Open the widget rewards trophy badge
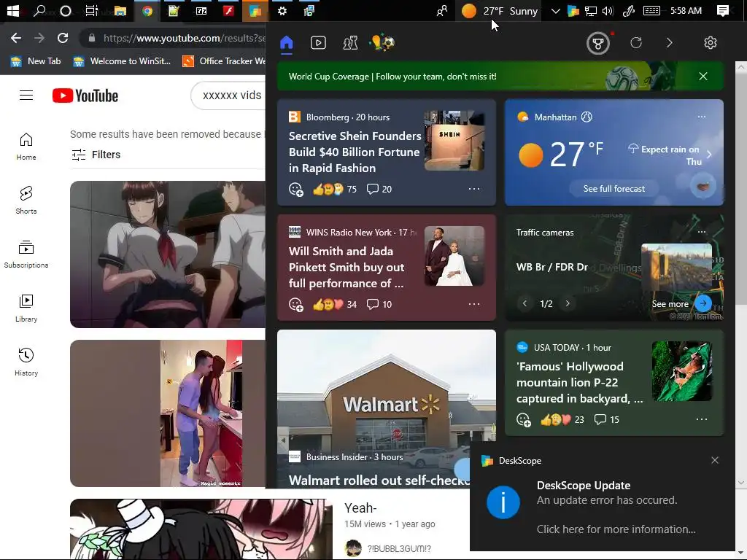 [598, 43]
